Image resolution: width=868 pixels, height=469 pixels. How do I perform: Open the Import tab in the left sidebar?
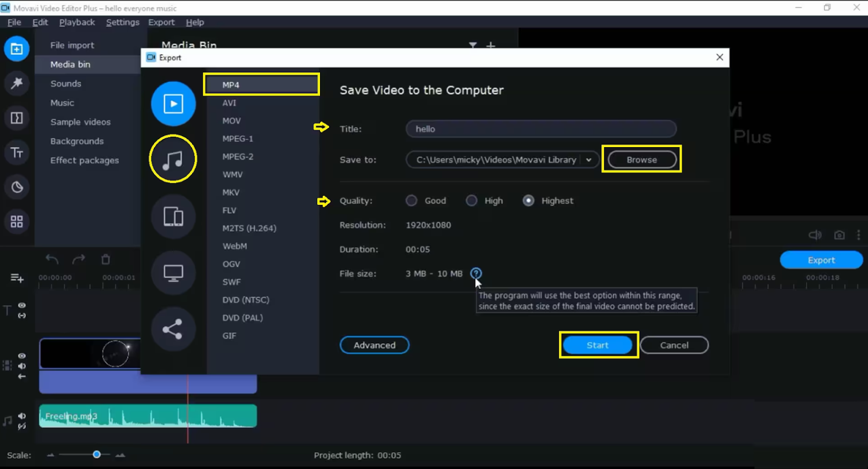pos(17,49)
